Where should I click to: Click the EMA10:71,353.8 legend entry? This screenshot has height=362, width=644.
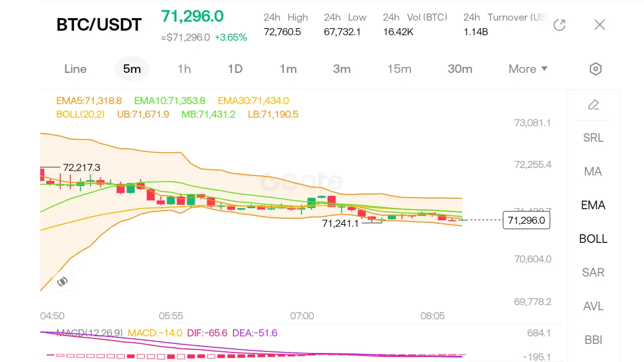point(170,101)
